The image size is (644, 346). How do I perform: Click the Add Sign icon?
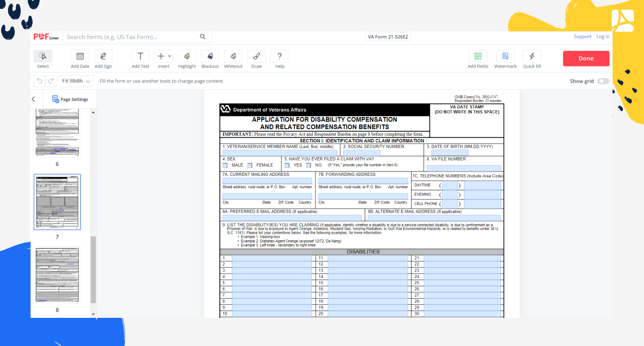tap(103, 56)
